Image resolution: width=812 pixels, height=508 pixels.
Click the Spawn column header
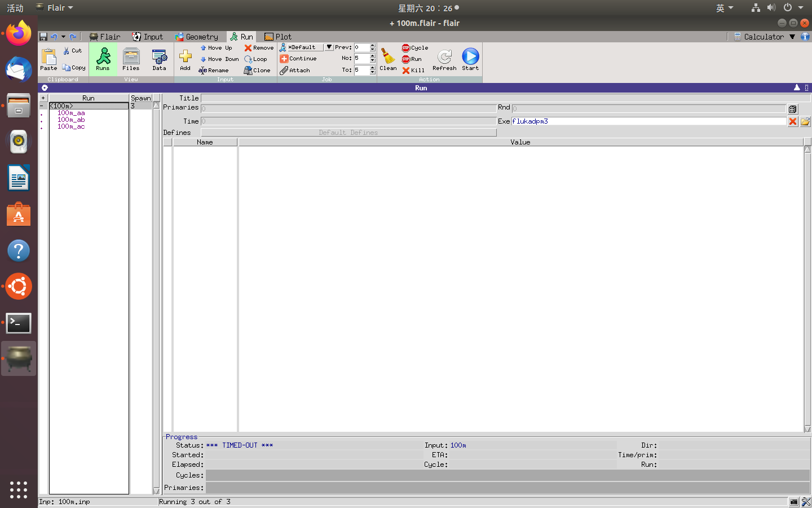pyautogui.click(x=141, y=98)
